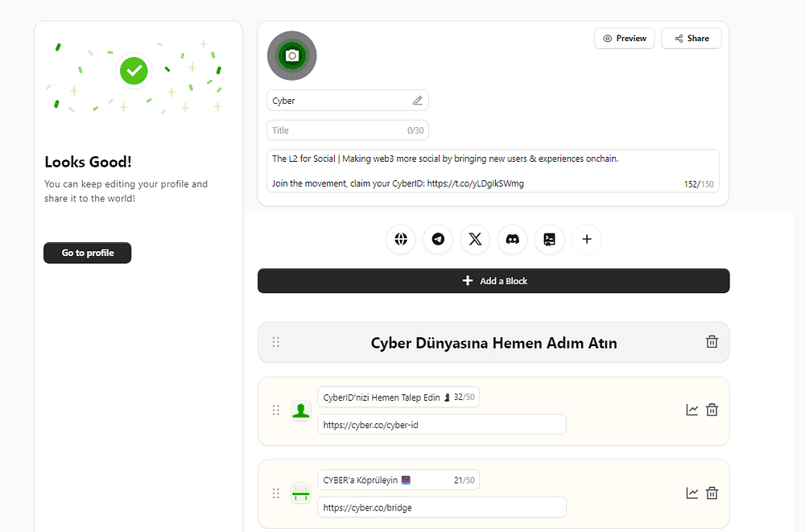This screenshot has height=532, width=805.
Task: Open the Discord social icon
Action: [512, 239]
